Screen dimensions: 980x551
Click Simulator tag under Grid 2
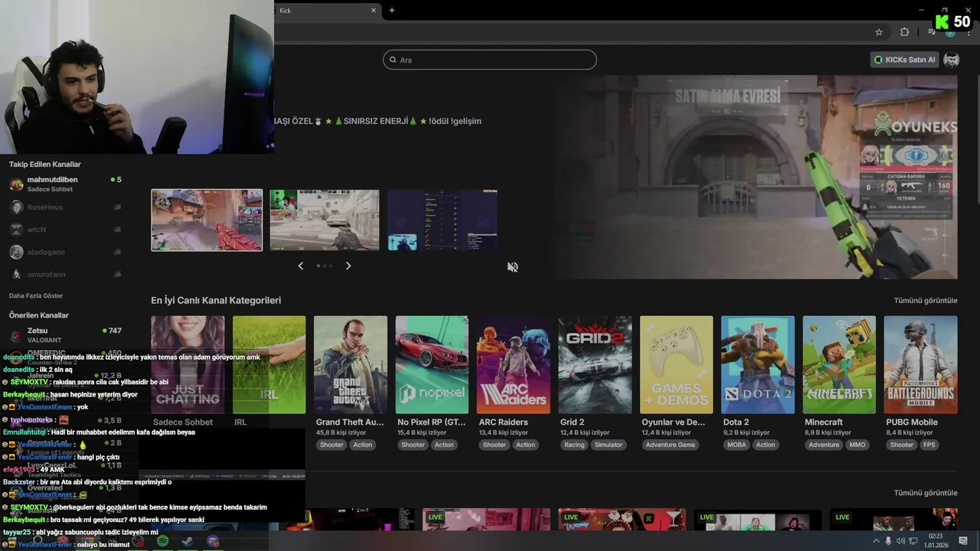click(x=609, y=445)
